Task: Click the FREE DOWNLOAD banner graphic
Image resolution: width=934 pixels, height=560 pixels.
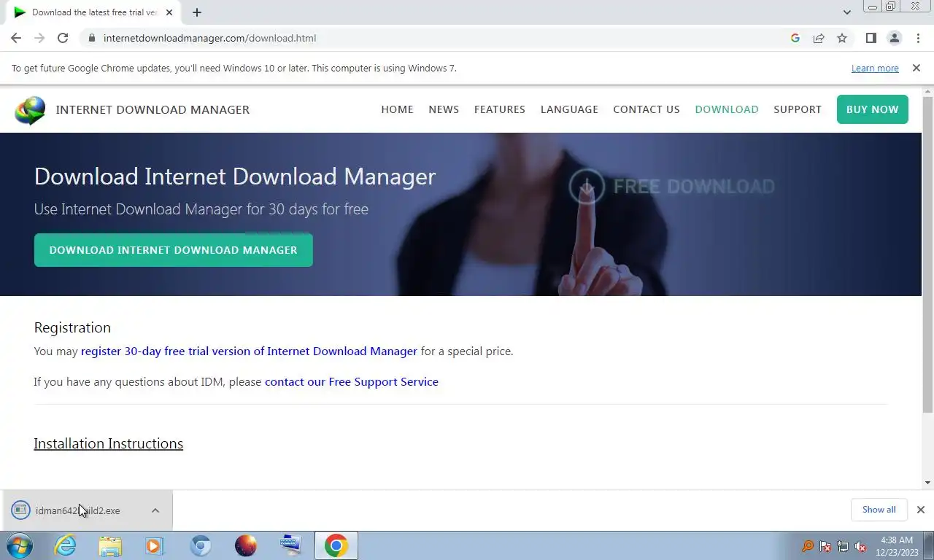Action: [671, 187]
